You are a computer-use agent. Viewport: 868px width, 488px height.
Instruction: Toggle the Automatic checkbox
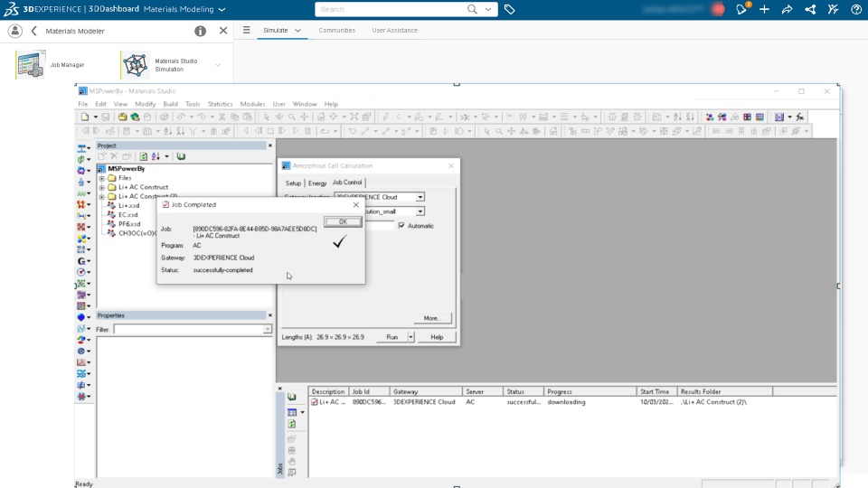point(401,226)
